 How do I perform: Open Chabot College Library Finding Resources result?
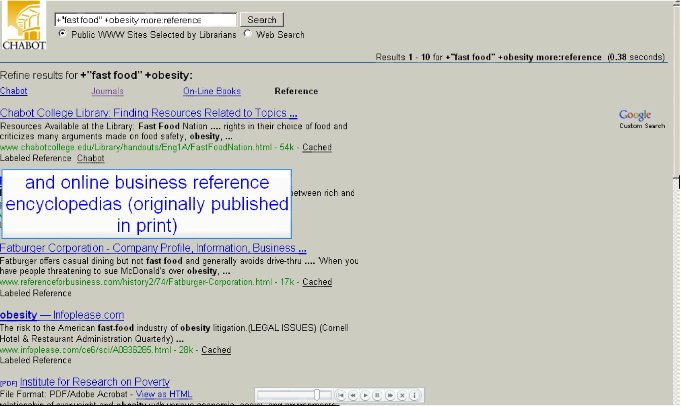tap(149, 113)
